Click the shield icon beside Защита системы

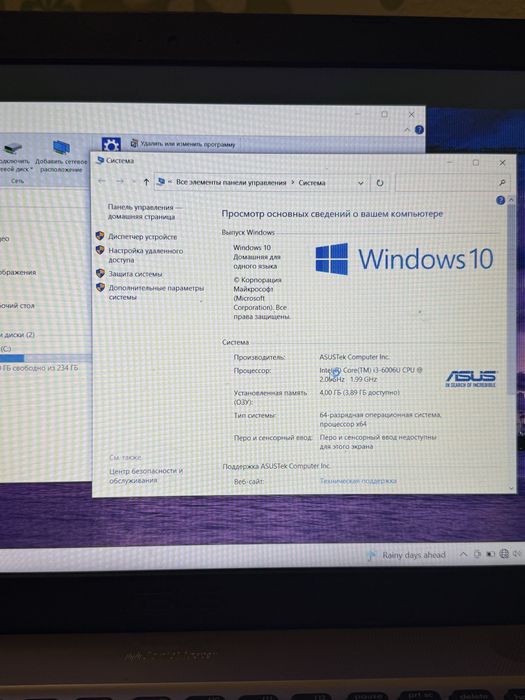100,273
